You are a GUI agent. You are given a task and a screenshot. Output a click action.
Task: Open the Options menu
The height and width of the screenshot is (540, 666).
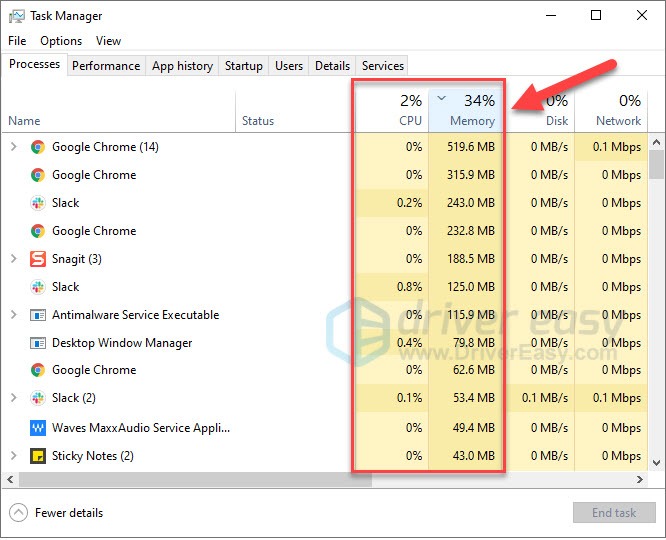[61, 41]
